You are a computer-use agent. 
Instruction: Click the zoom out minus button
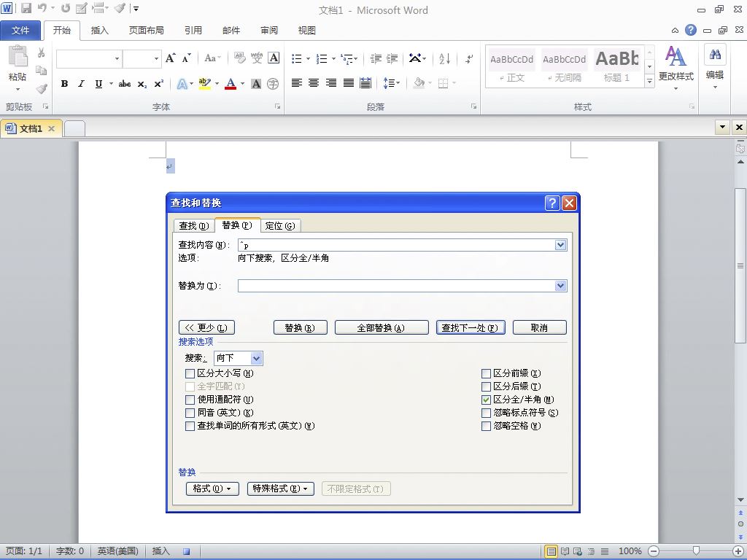click(654, 551)
